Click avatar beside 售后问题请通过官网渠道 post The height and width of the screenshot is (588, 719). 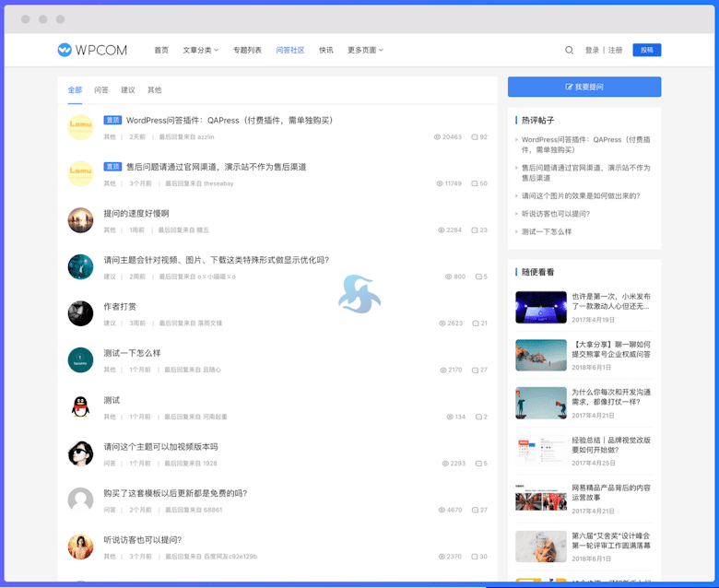pos(81,173)
